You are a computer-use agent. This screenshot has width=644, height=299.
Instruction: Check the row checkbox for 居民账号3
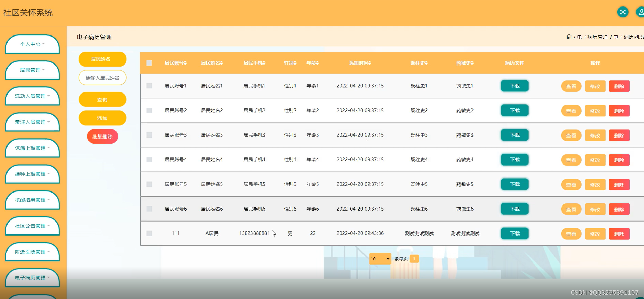click(x=149, y=135)
